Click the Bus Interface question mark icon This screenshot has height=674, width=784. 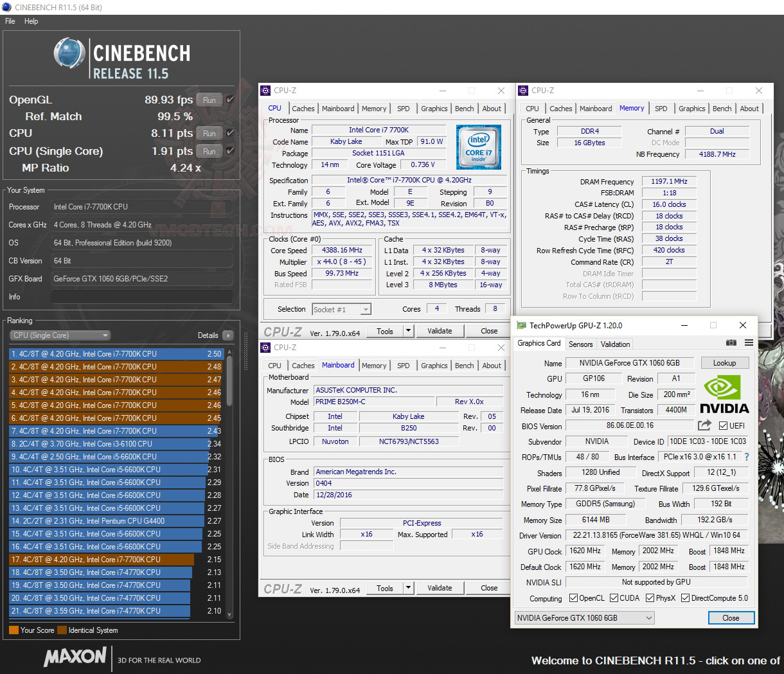pyautogui.click(x=747, y=457)
